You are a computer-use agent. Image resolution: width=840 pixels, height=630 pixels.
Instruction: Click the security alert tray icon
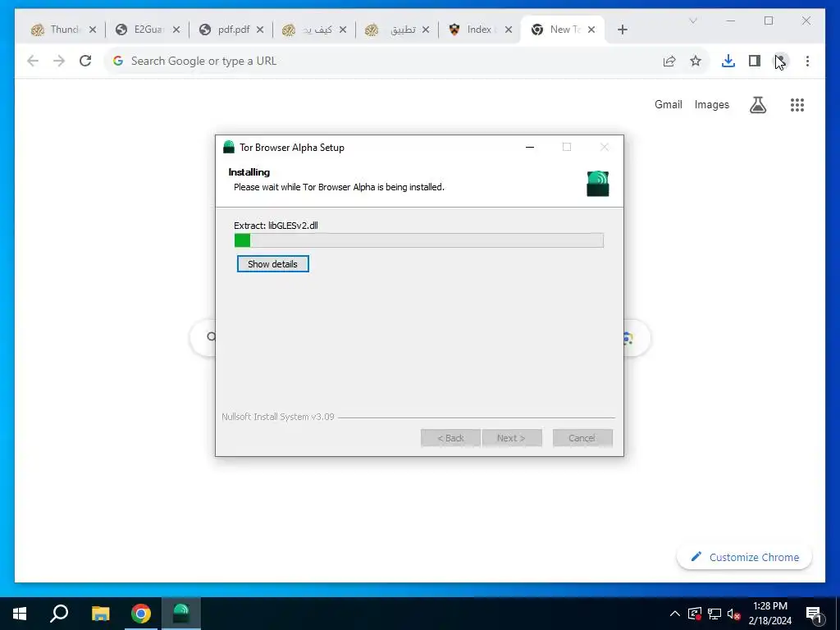tap(695, 614)
